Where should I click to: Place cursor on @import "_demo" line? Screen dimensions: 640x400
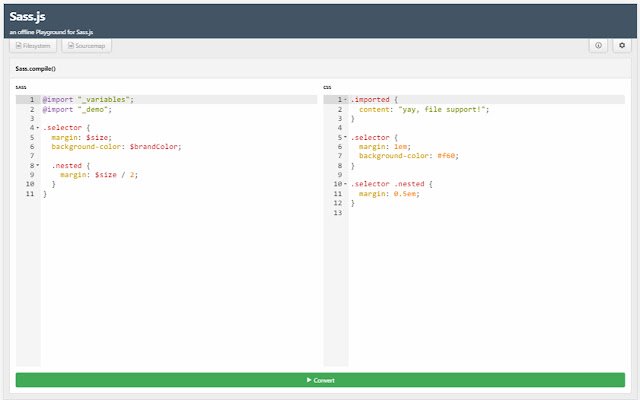(77, 109)
